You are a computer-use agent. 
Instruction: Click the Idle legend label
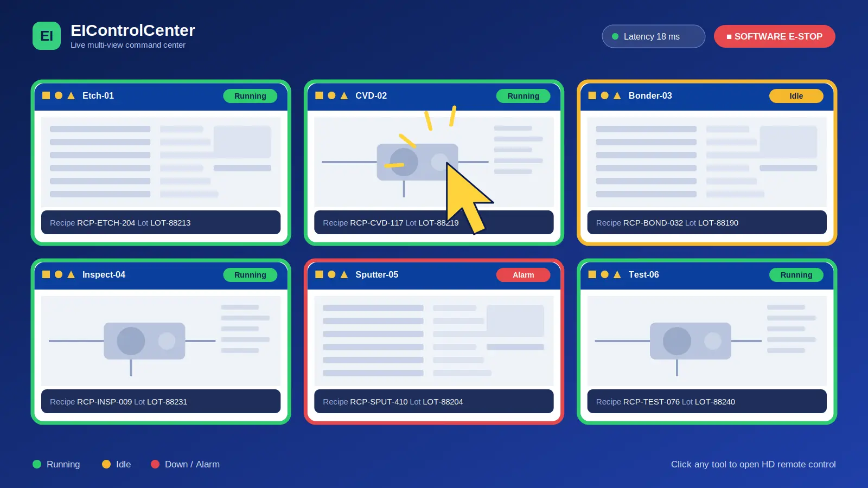tap(123, 464)
